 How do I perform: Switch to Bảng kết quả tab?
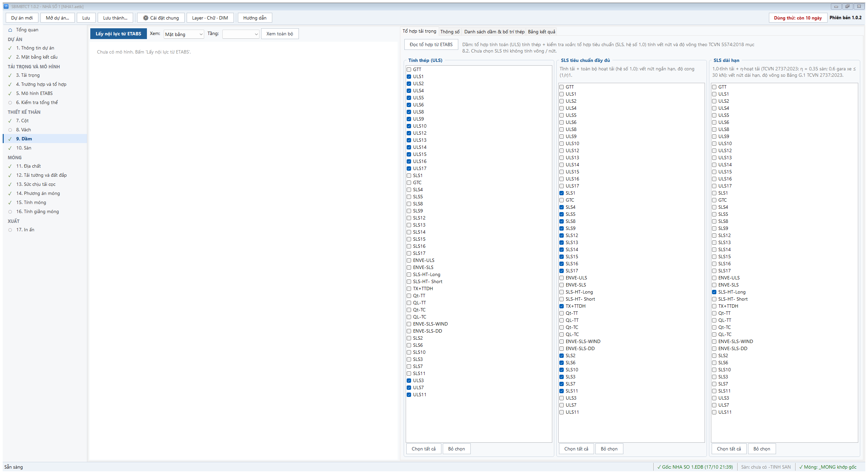(x=541, y=32)
